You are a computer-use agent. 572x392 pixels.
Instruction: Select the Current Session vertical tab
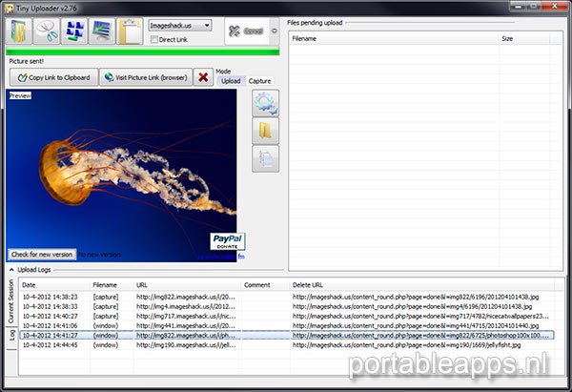tap(11, 301)
